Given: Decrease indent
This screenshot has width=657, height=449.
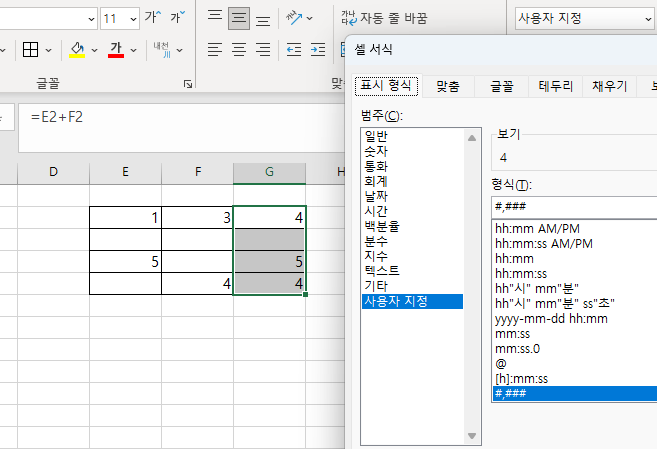Looking at the screenshot, I should (294, 50).
